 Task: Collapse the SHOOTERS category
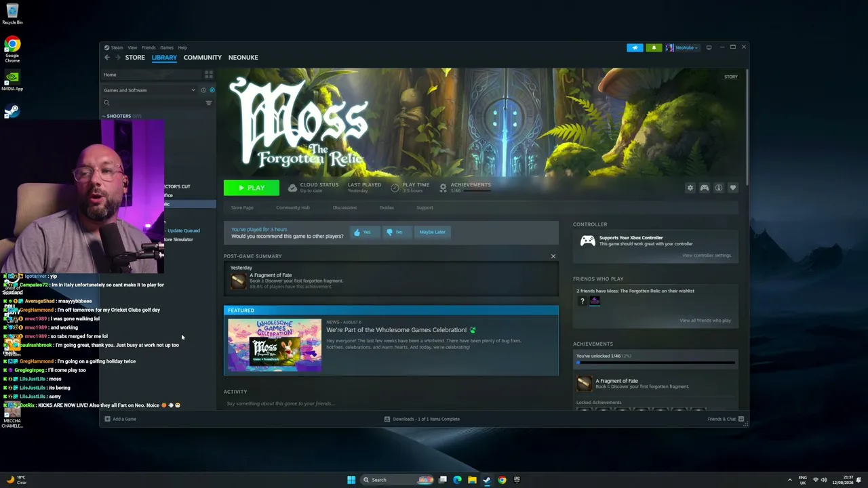(x=104, y=116)
